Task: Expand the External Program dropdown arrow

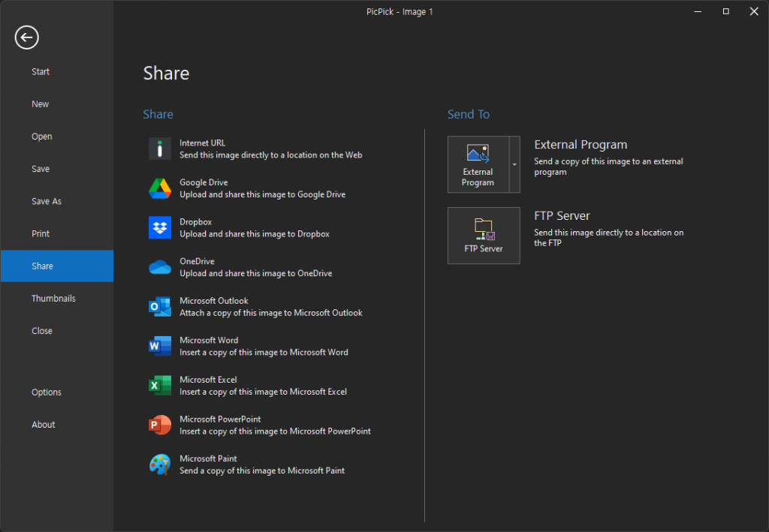Action: (x=514, y=164)
